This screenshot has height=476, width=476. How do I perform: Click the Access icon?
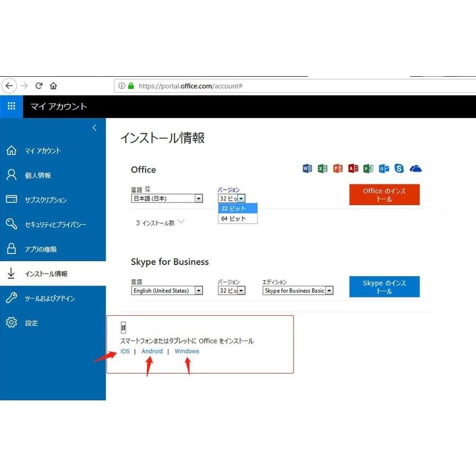click(x=353, y=169)
